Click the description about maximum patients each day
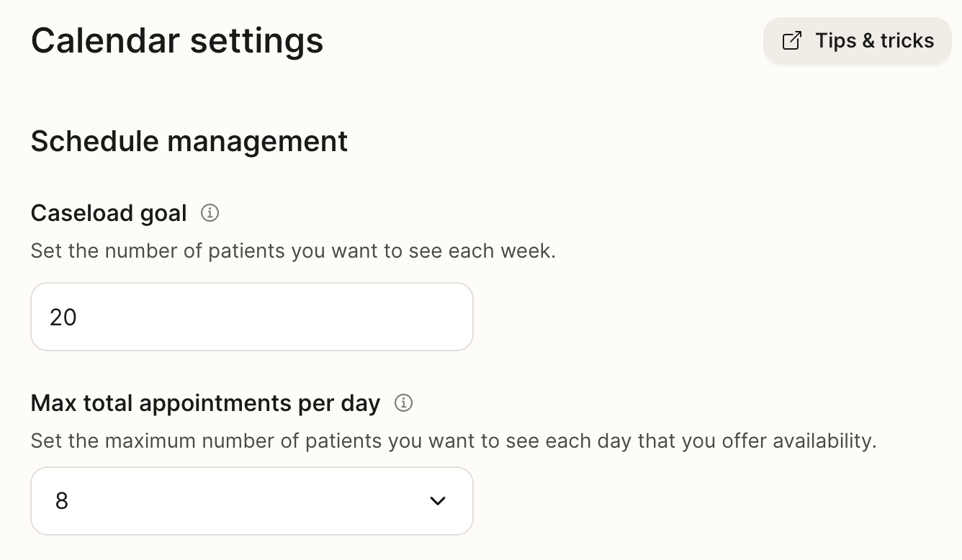This screenshot has height=560, width=962. tap(453, 441)
